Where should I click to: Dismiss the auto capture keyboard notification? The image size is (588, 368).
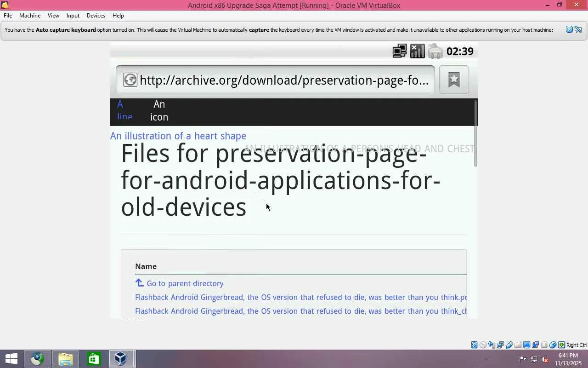click(570, 29)
